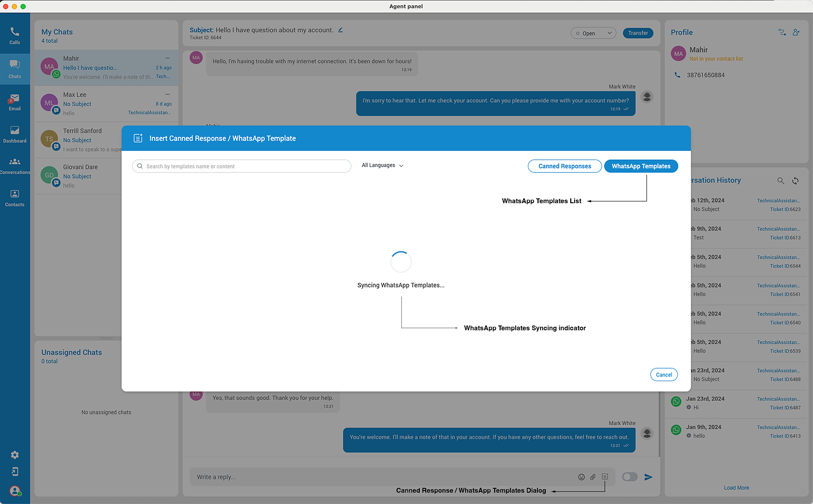The image size is (813, 504).
Task: Open the Conversations section in sidebar
Action: 15,166
